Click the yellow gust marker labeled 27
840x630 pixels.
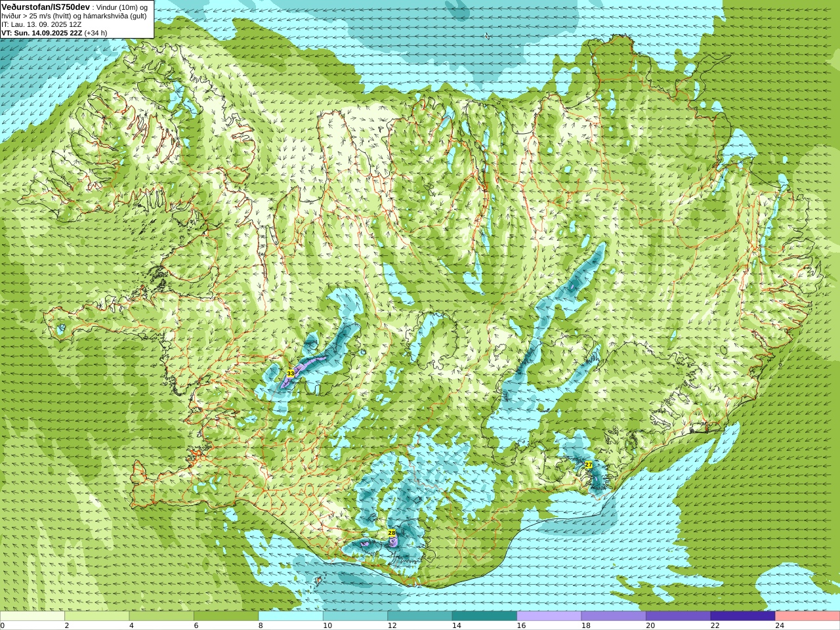(x=589, y=465)
